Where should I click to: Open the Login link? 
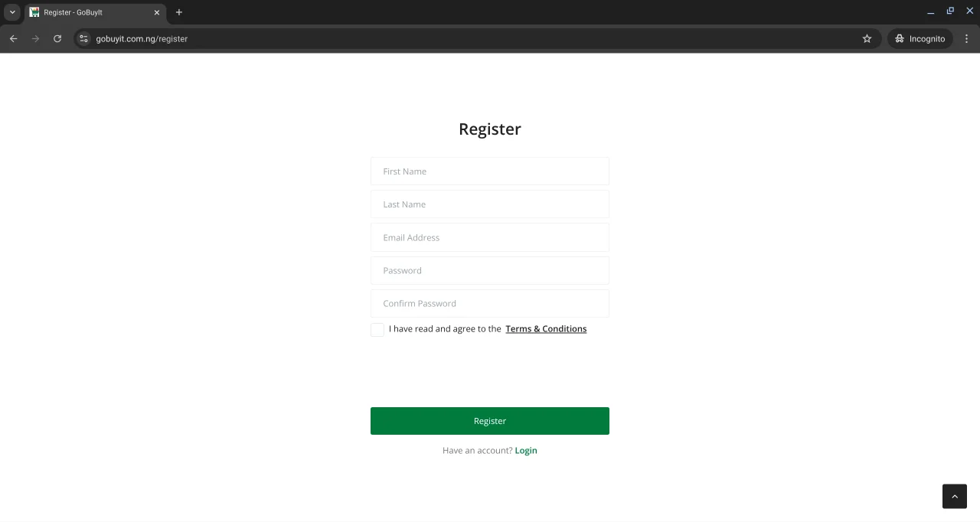(526, 451)
